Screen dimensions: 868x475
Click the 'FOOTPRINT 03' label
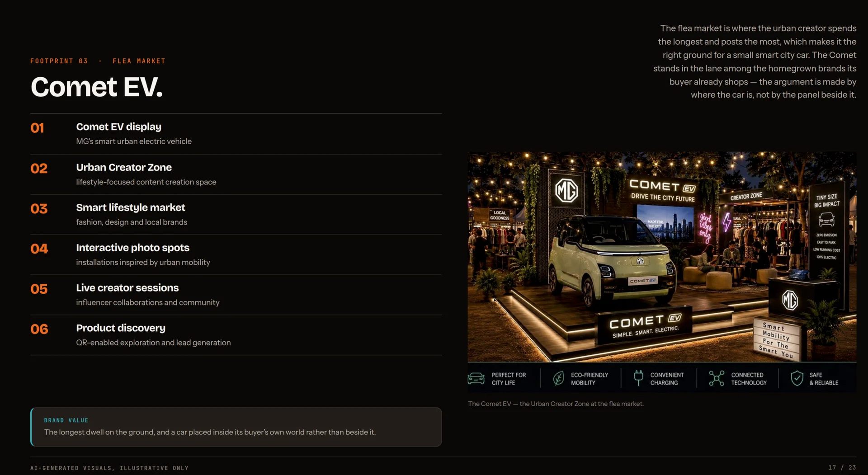(59, 61)
